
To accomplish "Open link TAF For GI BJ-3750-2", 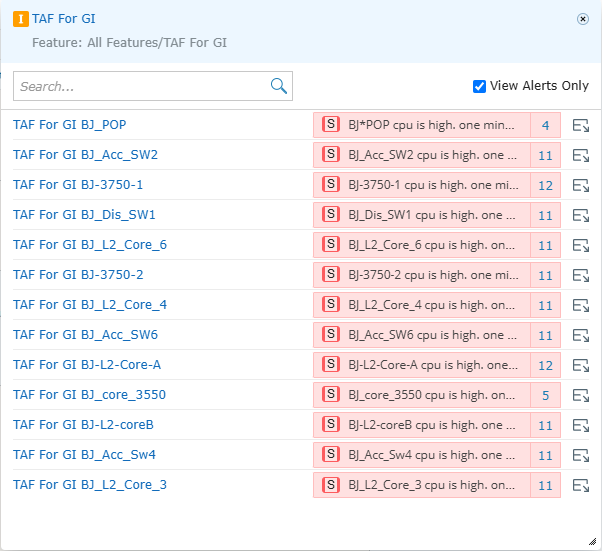I will 78,275.
